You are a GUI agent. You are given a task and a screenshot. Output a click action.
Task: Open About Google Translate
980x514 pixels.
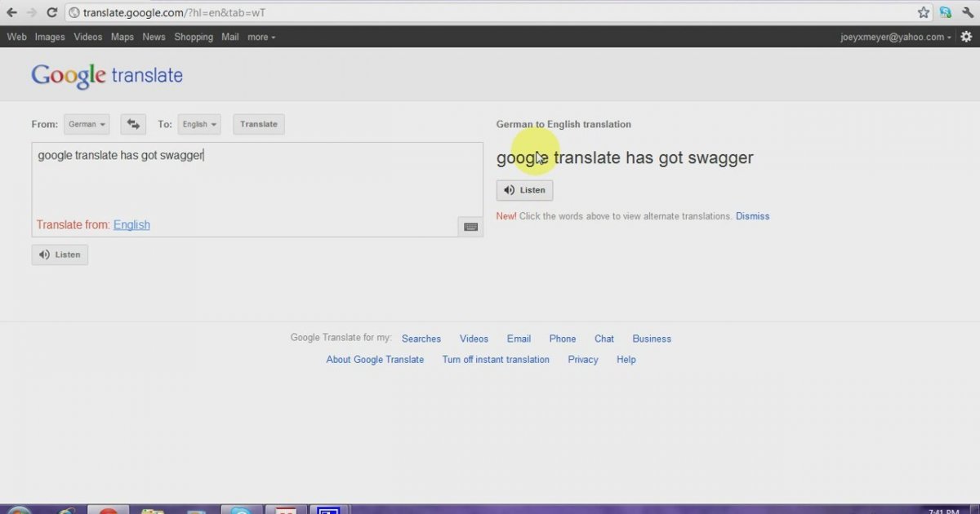click(x=375, y=360)
